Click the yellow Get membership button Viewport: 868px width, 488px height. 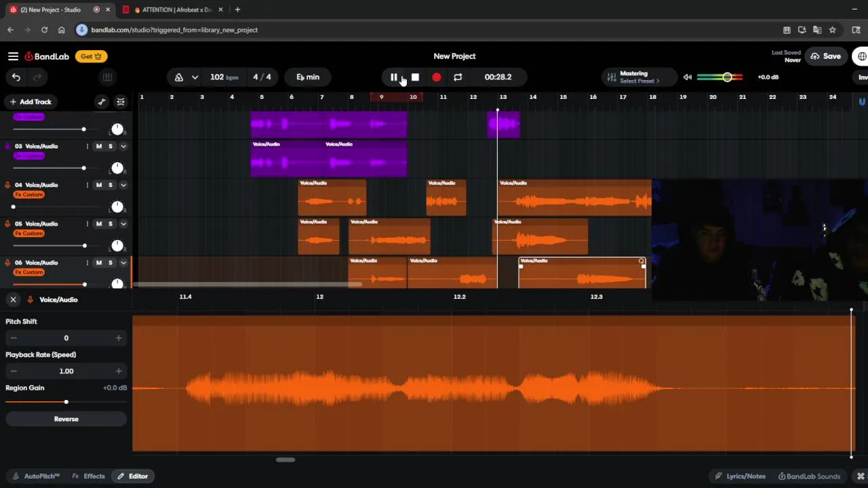click(91, 56)
